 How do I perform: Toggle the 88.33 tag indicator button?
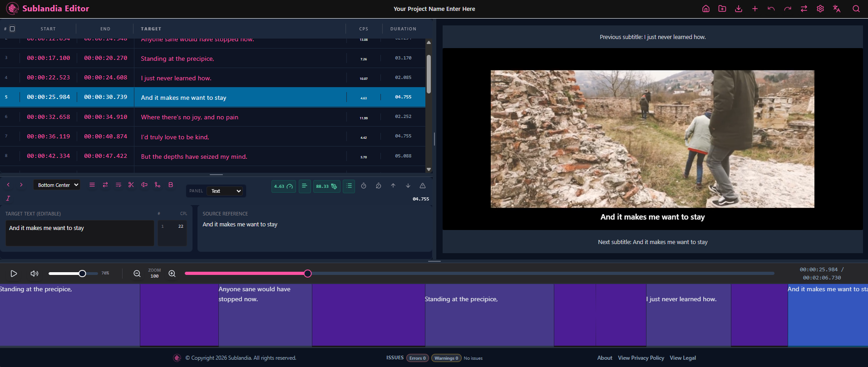pyautogui.click(x=326, y=186)
